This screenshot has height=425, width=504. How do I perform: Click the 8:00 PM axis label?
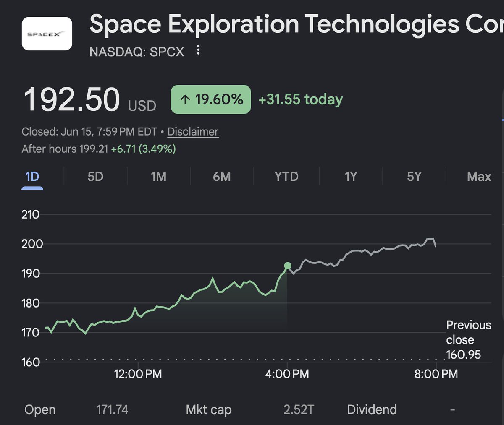[436, 374]
